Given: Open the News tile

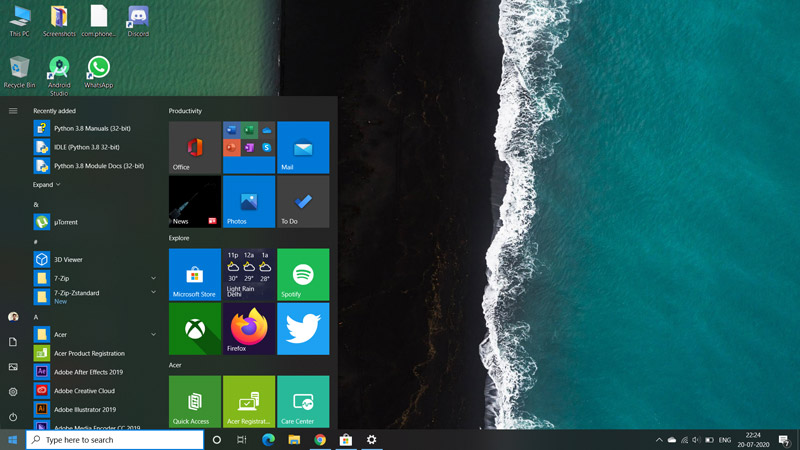Looking at the screenshot, I should click(195, 202).
